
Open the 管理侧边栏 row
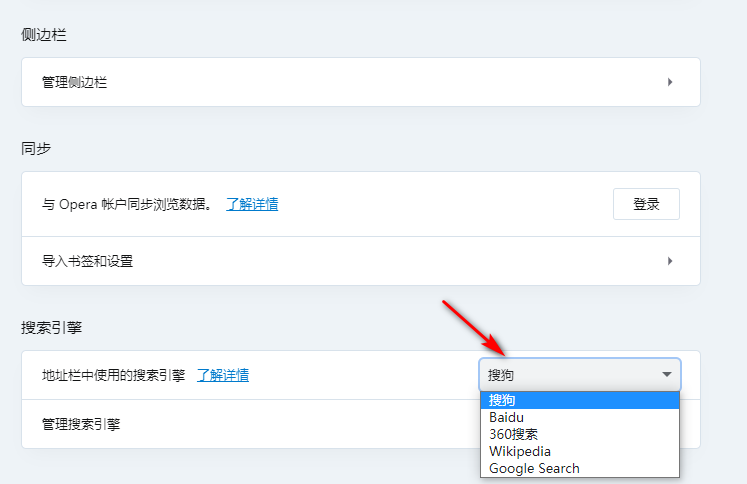pos(361,82)
